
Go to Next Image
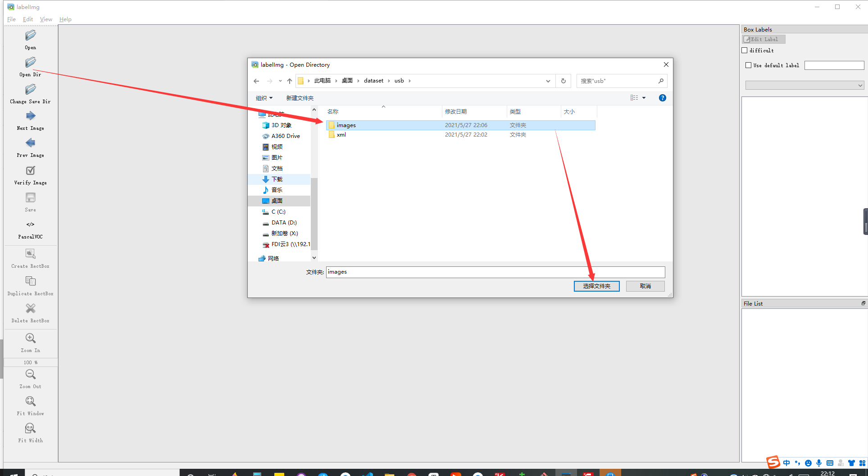[30, 121]
